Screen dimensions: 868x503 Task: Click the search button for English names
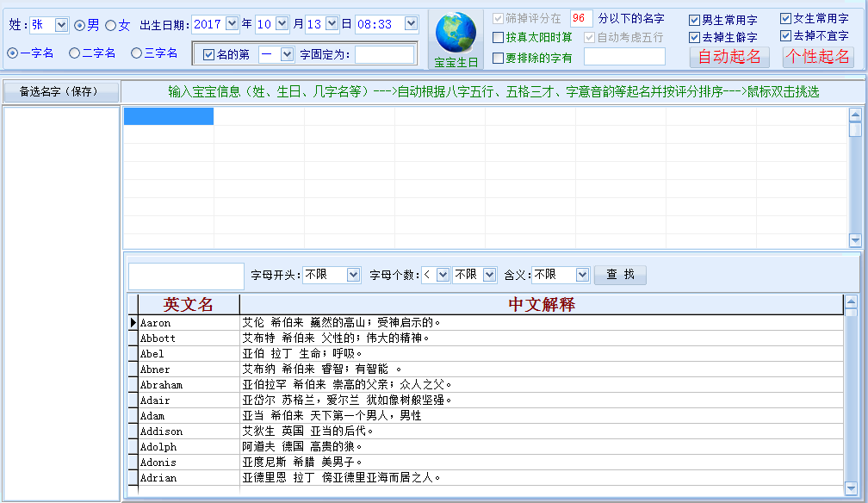pyautogui.click(x=620, y=275)
